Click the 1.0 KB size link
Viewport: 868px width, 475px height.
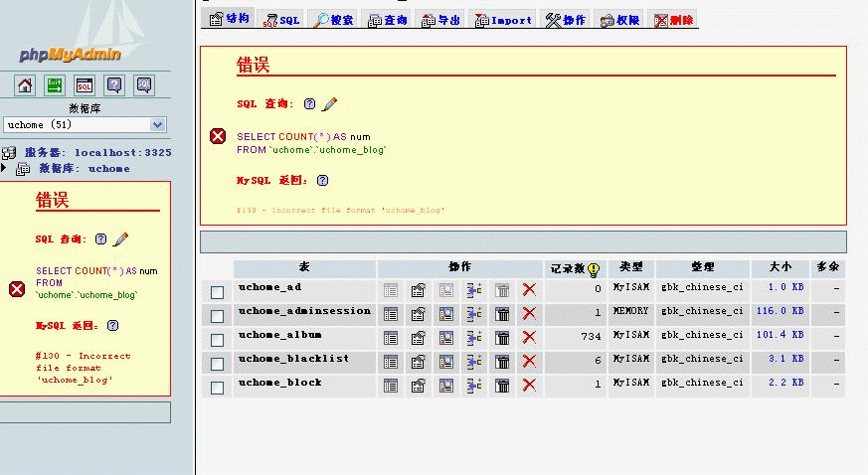click(x=786, y=287)
